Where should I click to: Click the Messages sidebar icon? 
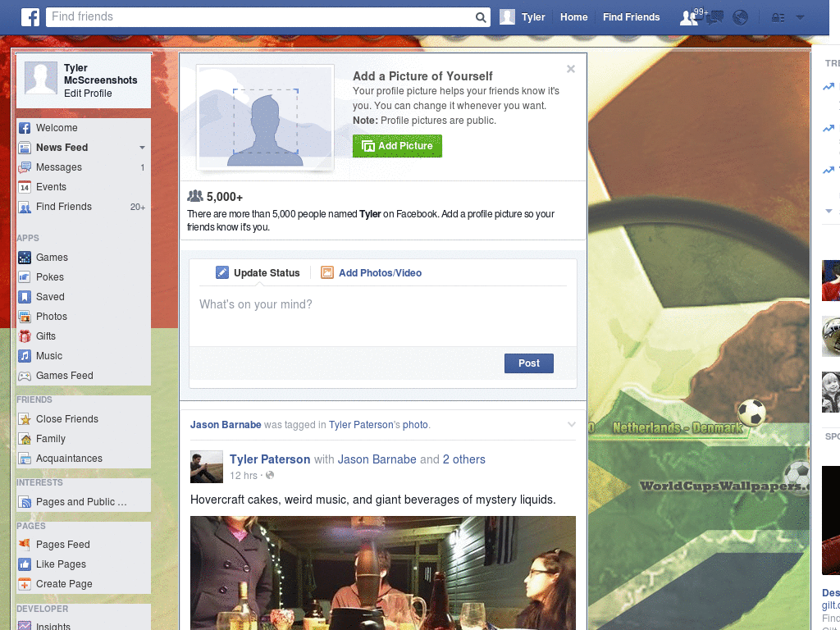25,167
